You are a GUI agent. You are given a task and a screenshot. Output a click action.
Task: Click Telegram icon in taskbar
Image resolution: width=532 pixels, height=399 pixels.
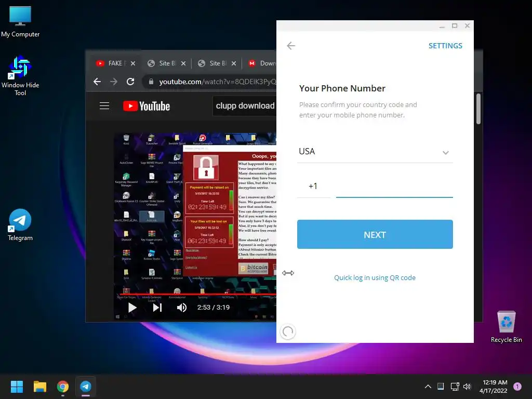(86, 387)
